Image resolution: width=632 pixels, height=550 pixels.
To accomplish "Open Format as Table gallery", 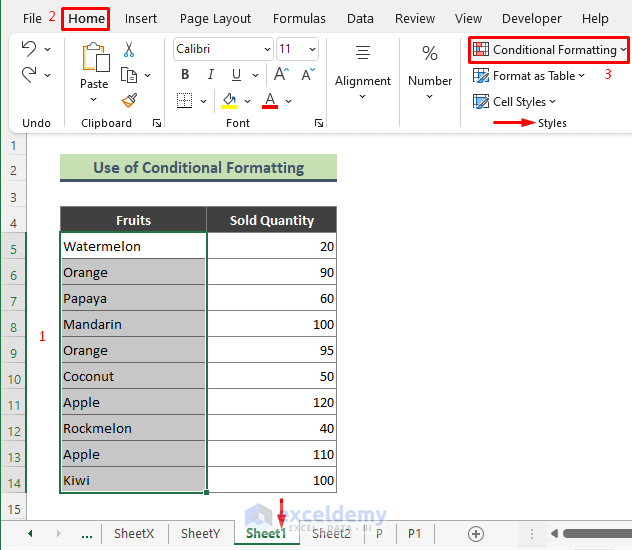I will 529,76.
